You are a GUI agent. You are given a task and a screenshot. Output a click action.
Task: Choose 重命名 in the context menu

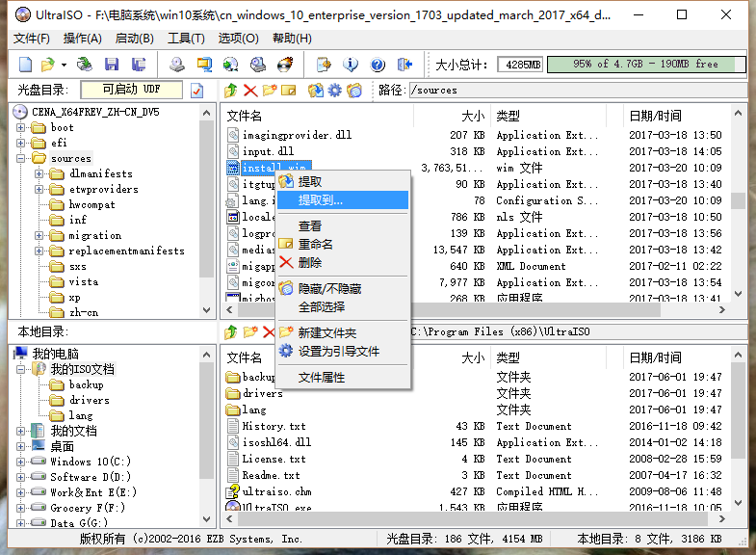pyautogui.click(x=343, y=244)
